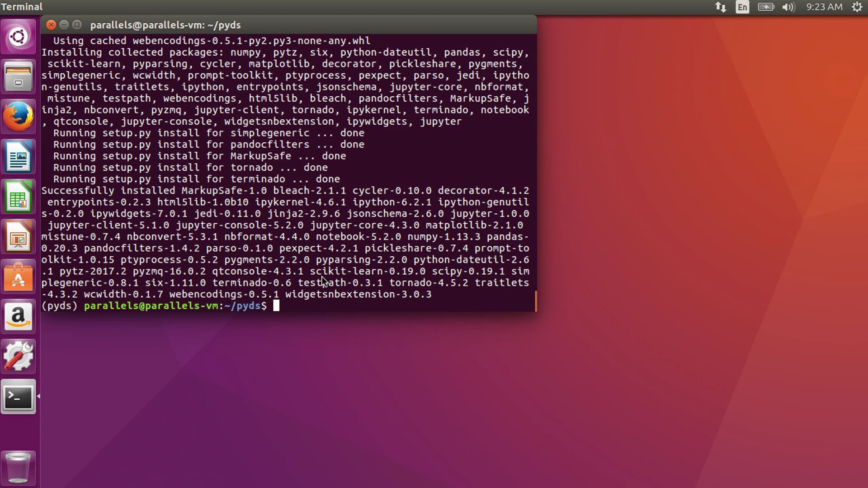
Task: Click the network sync arrows indicator
Action: click(721, 7)
